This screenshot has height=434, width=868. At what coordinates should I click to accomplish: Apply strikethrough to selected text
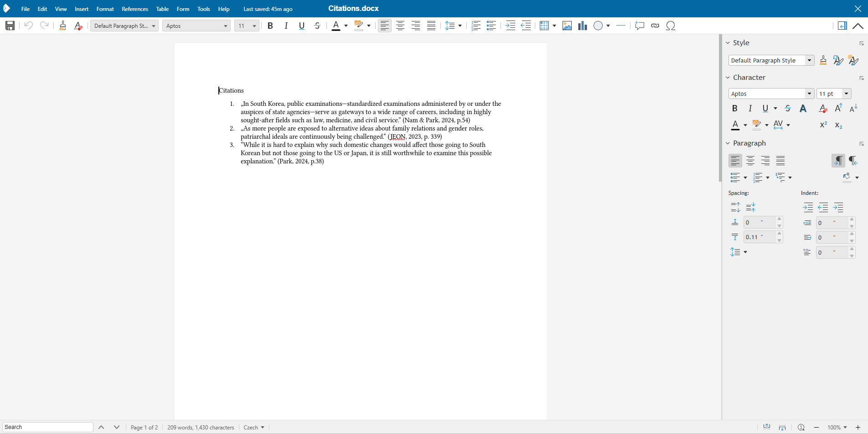point(317,26)
